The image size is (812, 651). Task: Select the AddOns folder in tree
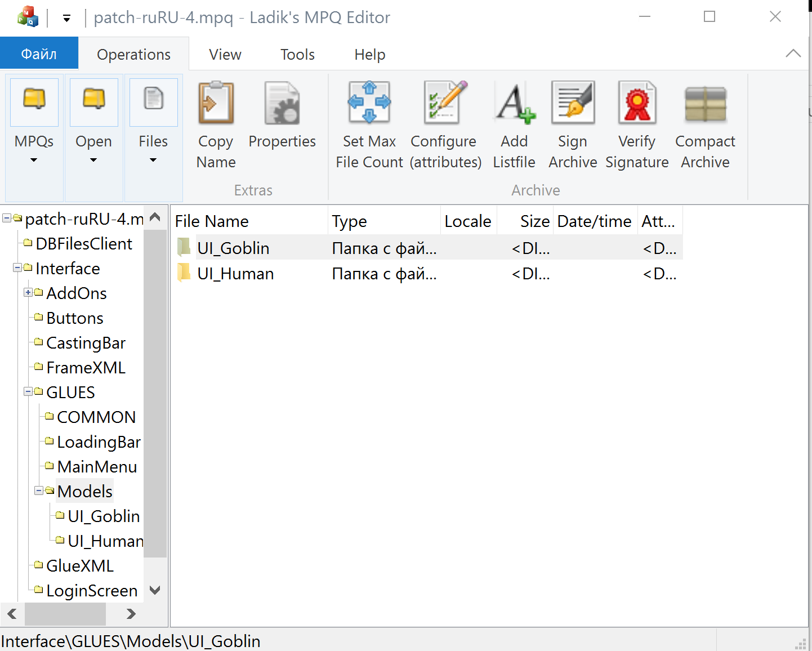pyautogui.click(x=77, y=293)
